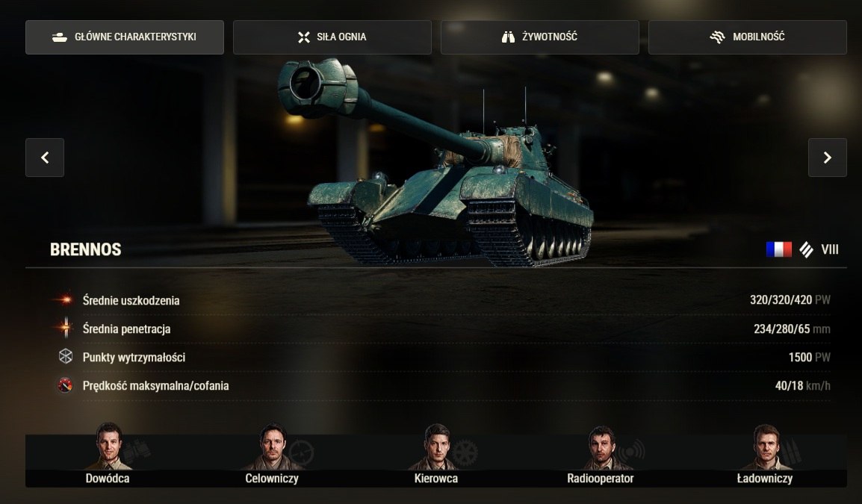Select the Żywotność tab
Image resolution: width=862 pixels, height=504 pixels.
(540, 37)
